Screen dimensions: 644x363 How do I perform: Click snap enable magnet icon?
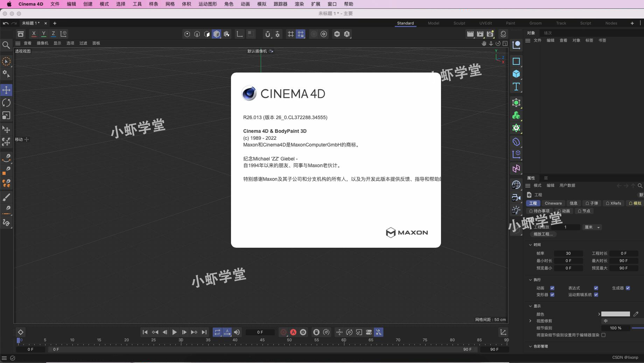pyautogui.click(x=268, y=34)
